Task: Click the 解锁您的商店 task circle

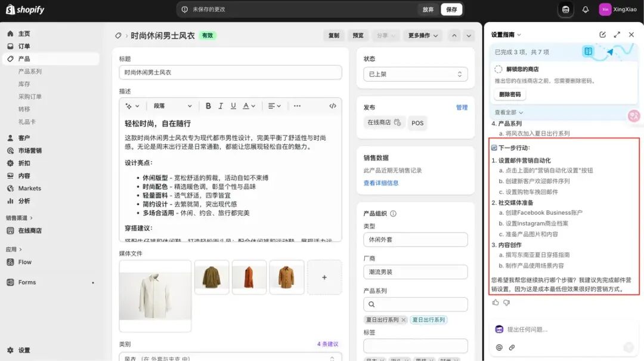Action: click(x=499, y=69)
